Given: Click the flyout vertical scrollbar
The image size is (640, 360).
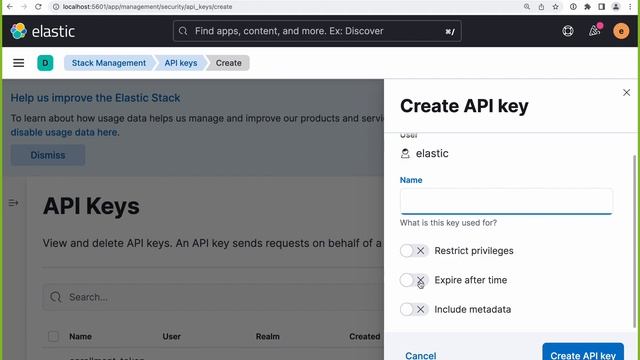Looking at the screenshot, I should pos(634,241).
